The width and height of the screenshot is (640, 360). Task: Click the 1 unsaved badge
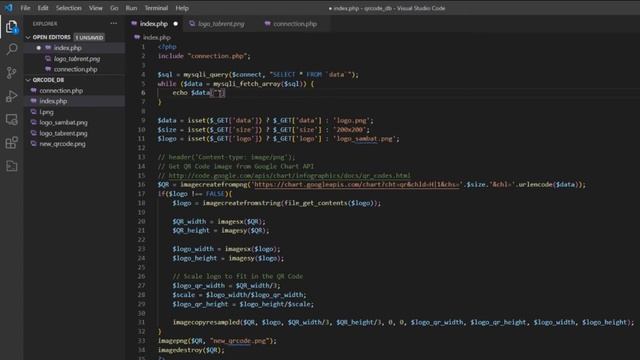pos(89,37)
